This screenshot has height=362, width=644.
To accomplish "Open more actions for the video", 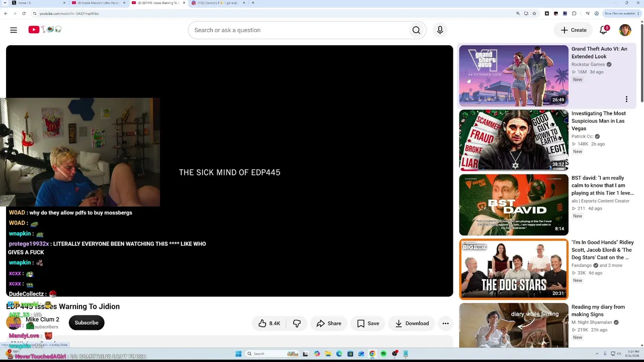I will tap(445, 323).
